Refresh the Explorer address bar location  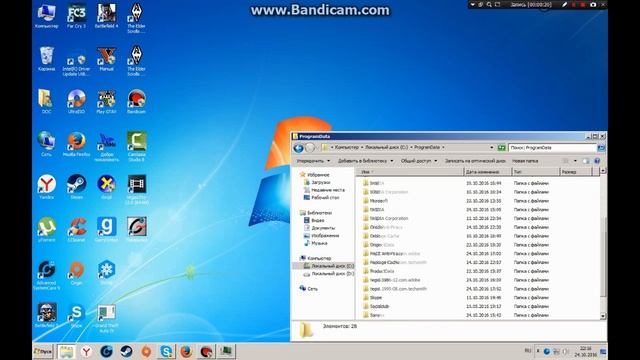(502, 148)
